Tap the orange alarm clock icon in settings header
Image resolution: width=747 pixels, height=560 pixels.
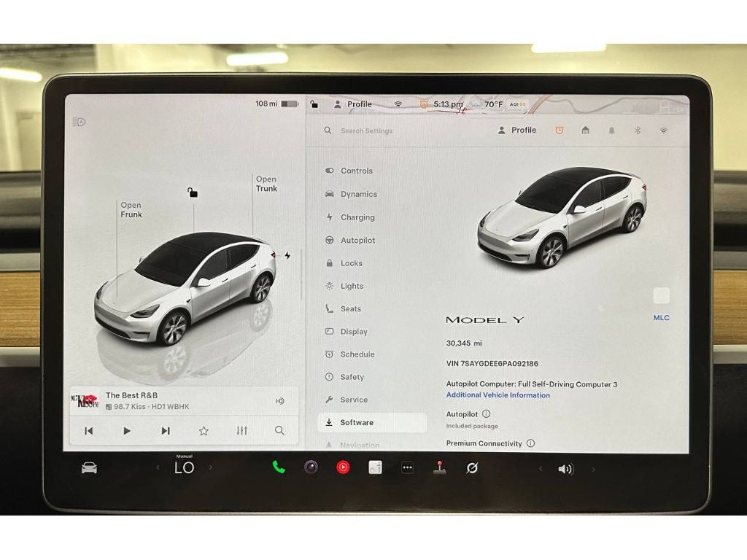pyautogui.click(x=560, y=130)
